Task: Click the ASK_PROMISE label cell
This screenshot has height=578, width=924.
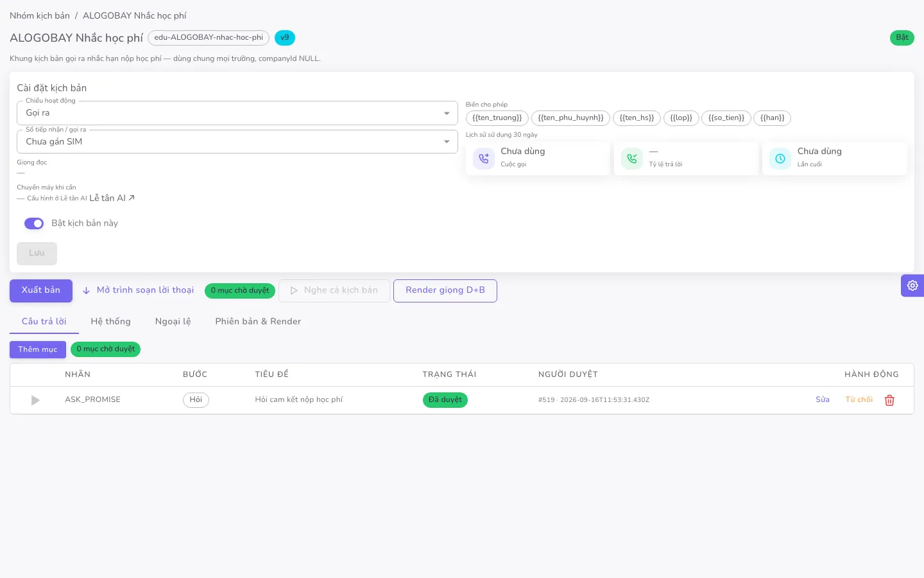Action: tap(92, 399)
